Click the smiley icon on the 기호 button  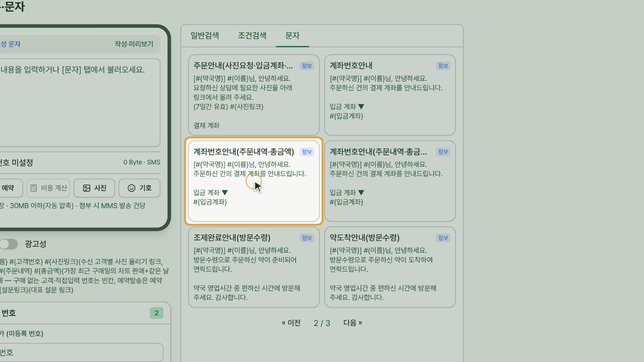coord(131,188)
